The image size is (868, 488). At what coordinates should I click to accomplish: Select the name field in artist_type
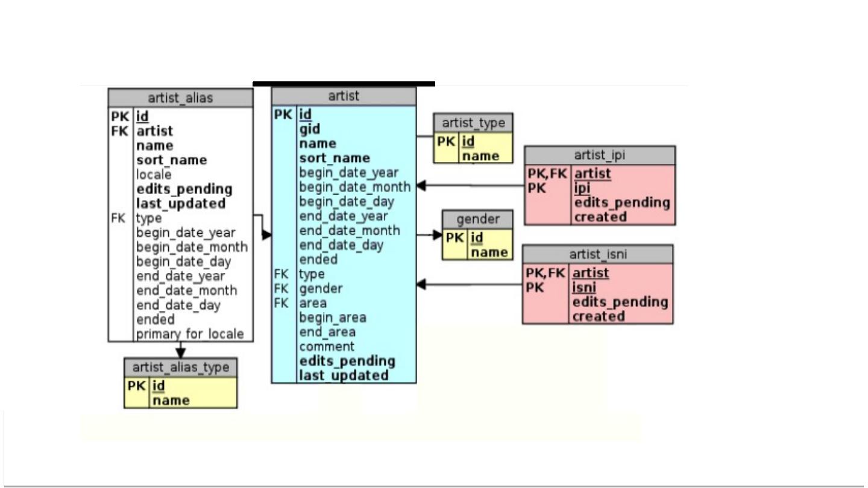[480, 156]
